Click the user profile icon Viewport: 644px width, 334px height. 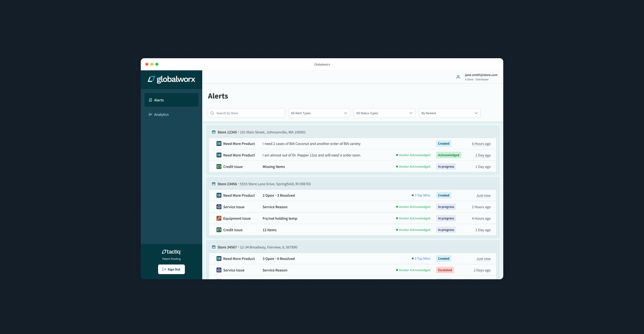pyautogui.click(x=458, y=77)
